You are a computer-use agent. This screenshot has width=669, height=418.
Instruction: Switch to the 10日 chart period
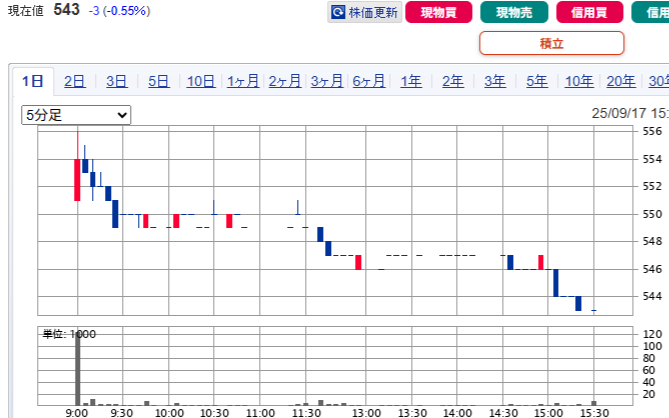[201, 81]
